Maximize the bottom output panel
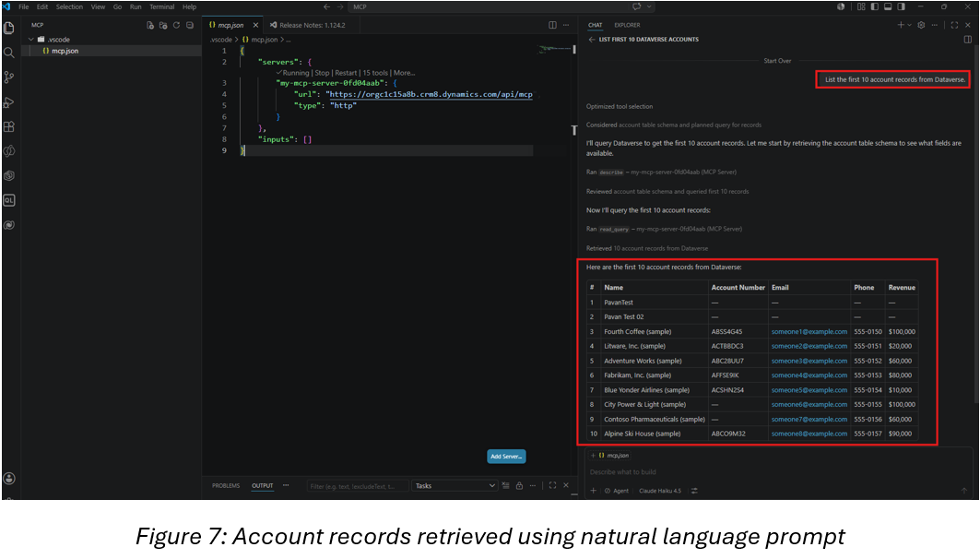This screenshot has width=980, height=559. click(x=552, y=486)
